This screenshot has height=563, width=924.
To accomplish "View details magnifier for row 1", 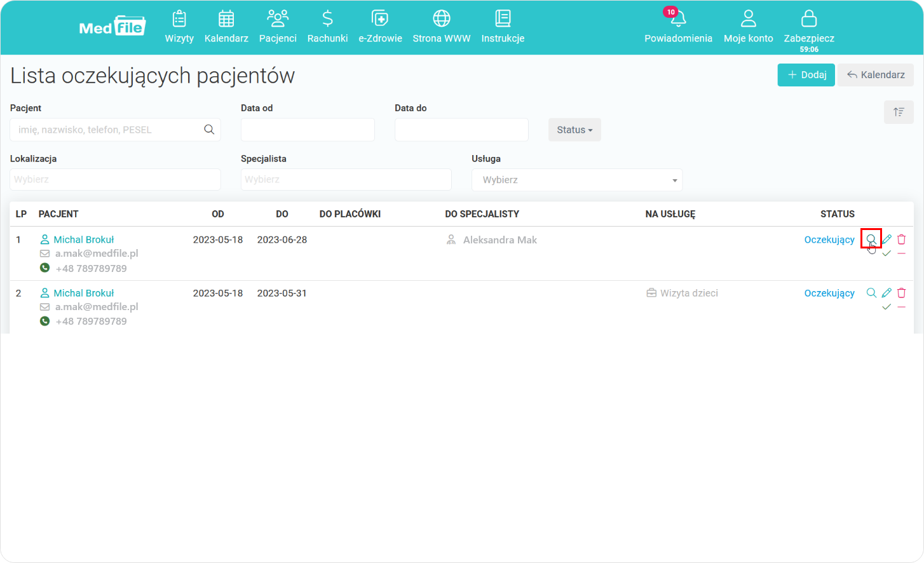I will 871,239.
